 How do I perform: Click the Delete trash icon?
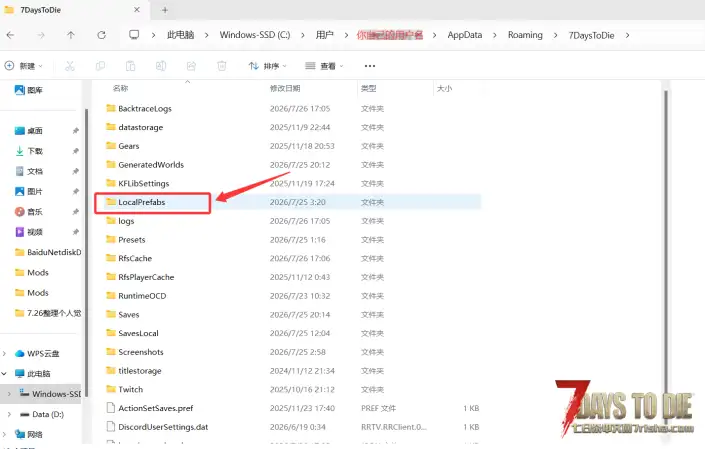[222, 66]
